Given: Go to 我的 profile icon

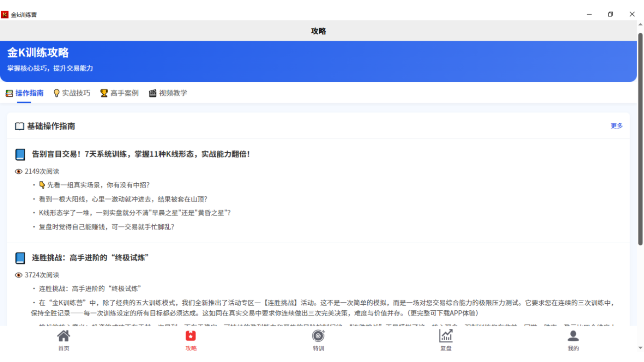Looking at the screenshot, I should click(573, 336).
